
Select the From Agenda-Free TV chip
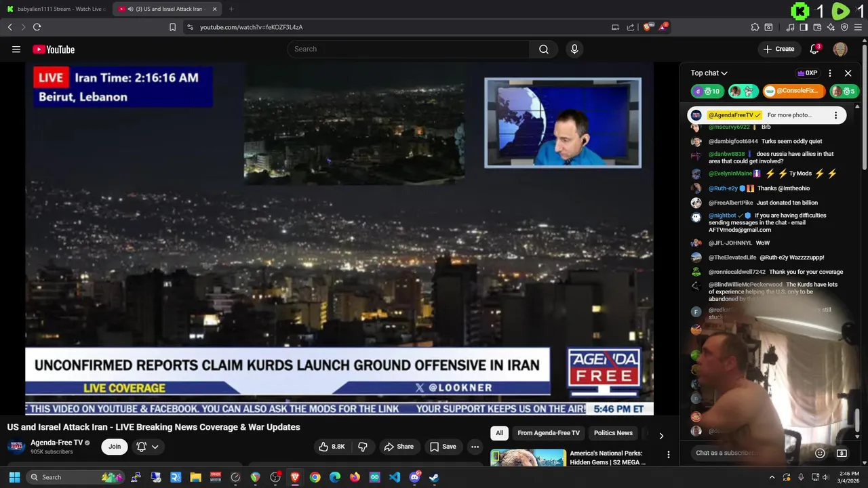pyautogui.click(x=549, y=433)
